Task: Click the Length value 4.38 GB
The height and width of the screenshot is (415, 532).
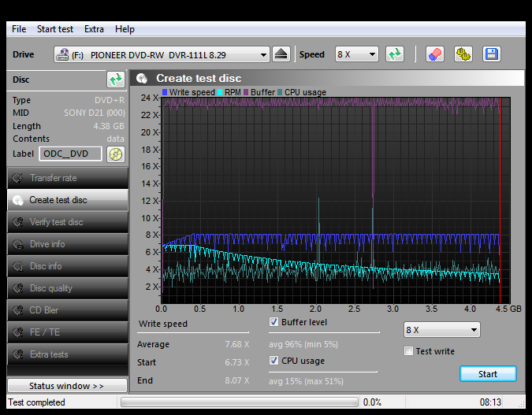Action: [x=109, y=126]
